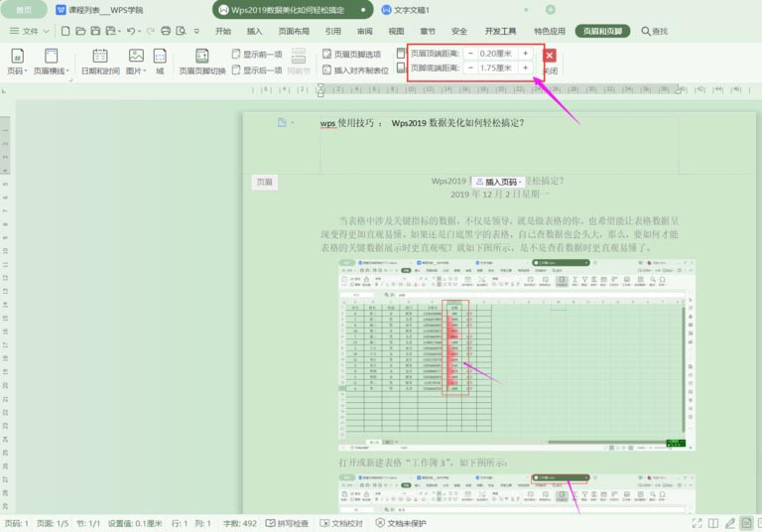Click the Save icon in the quick toolbar

[x=95, y=31]
